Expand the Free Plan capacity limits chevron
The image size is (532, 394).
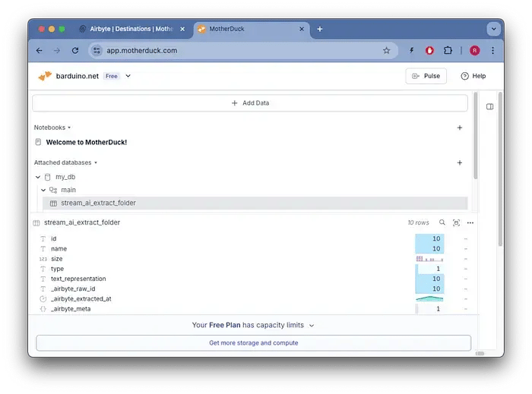pos(312,326)
